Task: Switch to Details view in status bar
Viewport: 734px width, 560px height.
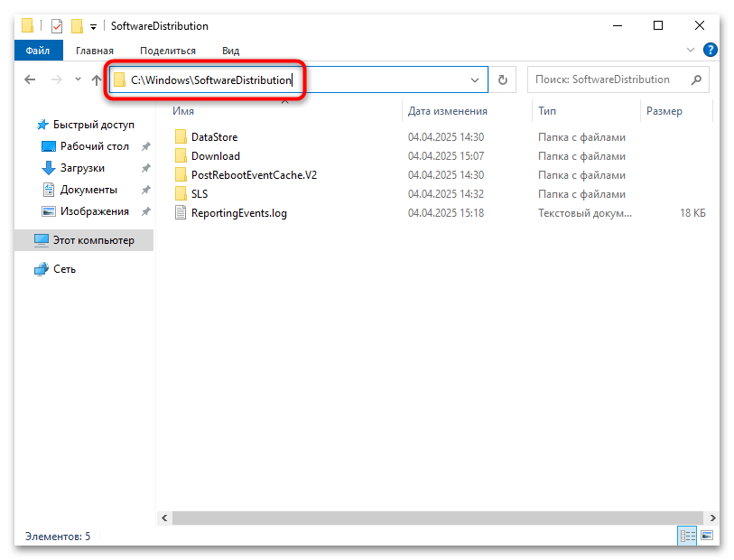Action: click(687, 537)
